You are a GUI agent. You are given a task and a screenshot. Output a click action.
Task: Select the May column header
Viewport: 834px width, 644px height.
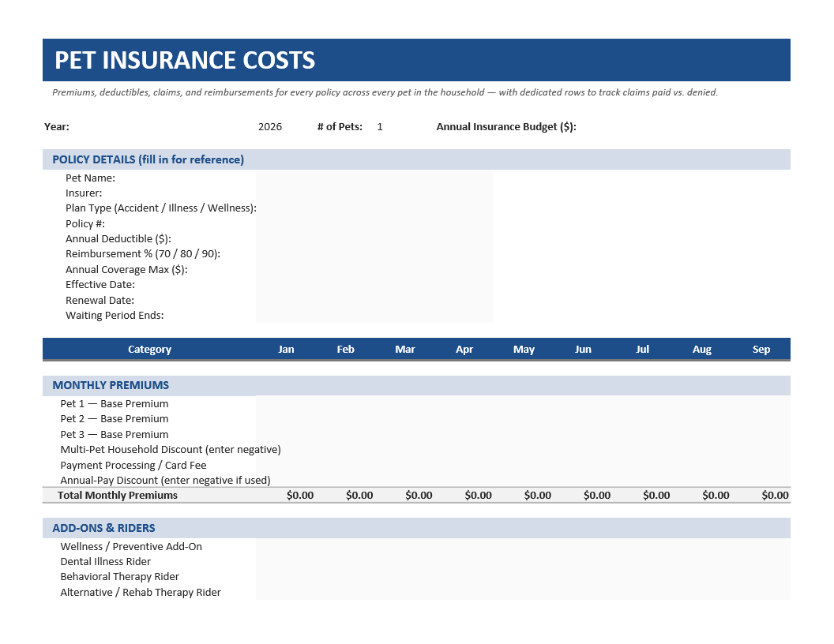[x=524, y=349]
